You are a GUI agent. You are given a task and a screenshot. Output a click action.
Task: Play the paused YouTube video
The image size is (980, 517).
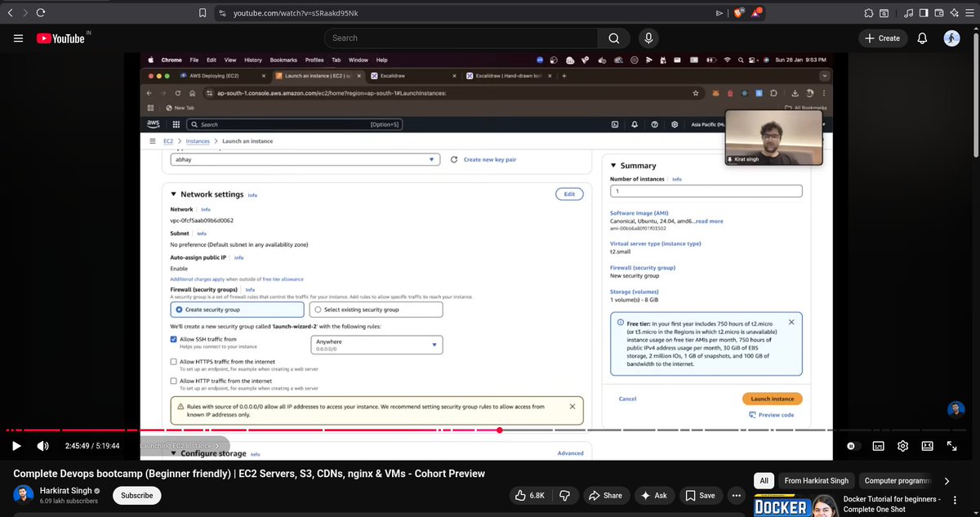(16, 446)
